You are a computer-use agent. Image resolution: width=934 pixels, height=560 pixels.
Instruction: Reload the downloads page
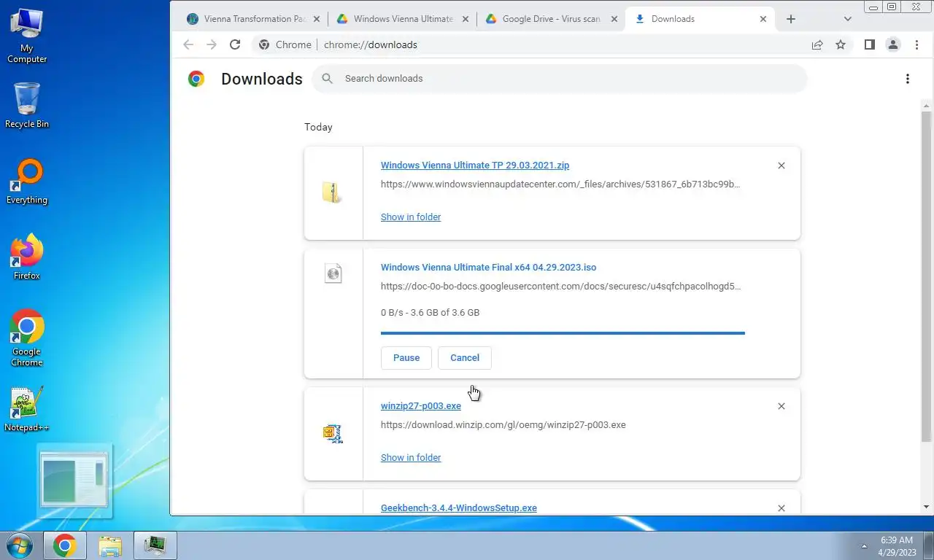pyautogui.click(x=235, y=44)
